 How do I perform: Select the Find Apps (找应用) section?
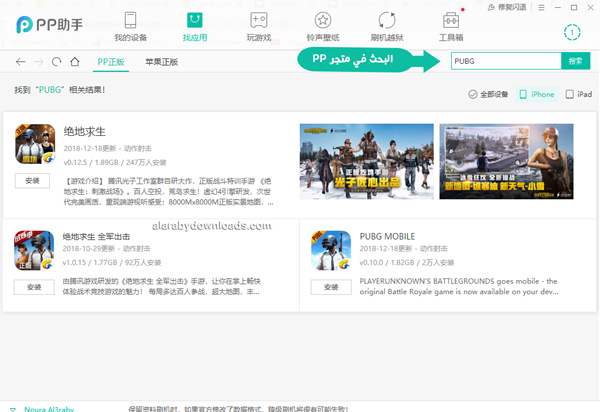coord(195,27)
